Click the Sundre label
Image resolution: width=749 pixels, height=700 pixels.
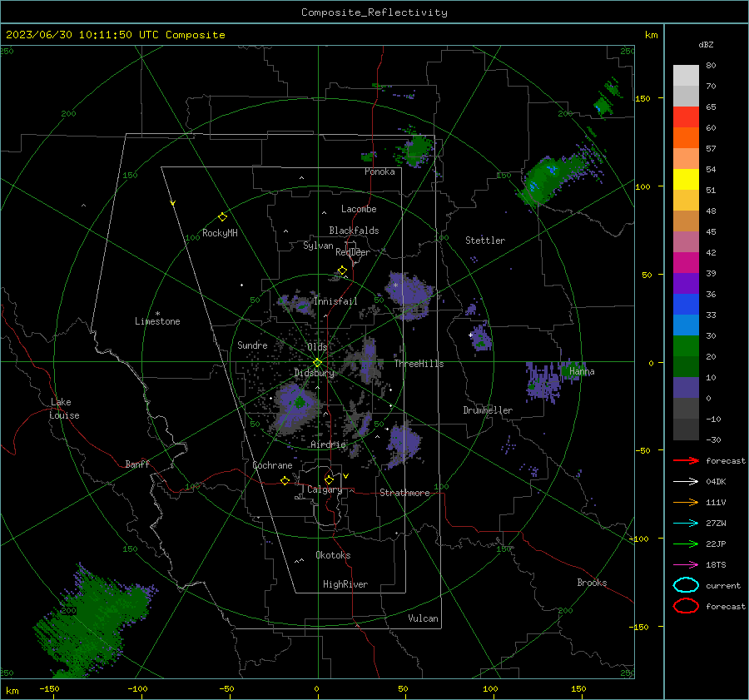pyautogui.click(x=252, y=345)
